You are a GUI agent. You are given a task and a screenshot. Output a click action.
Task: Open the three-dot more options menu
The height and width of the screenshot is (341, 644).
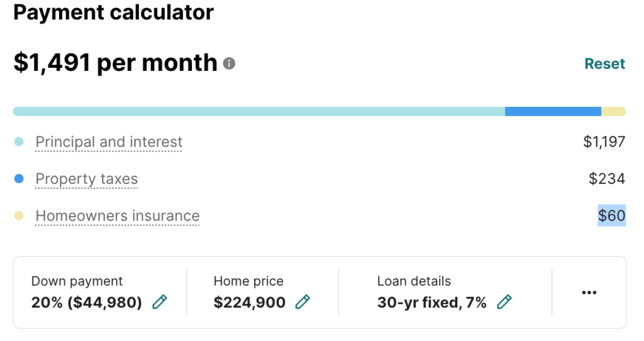(x=589, y=293)
